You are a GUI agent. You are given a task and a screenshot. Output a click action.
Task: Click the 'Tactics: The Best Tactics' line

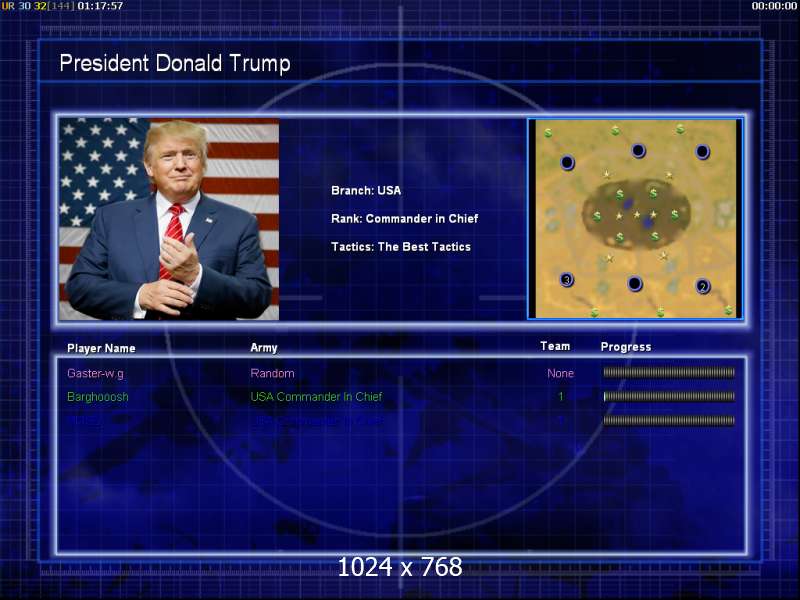(401, 247)
